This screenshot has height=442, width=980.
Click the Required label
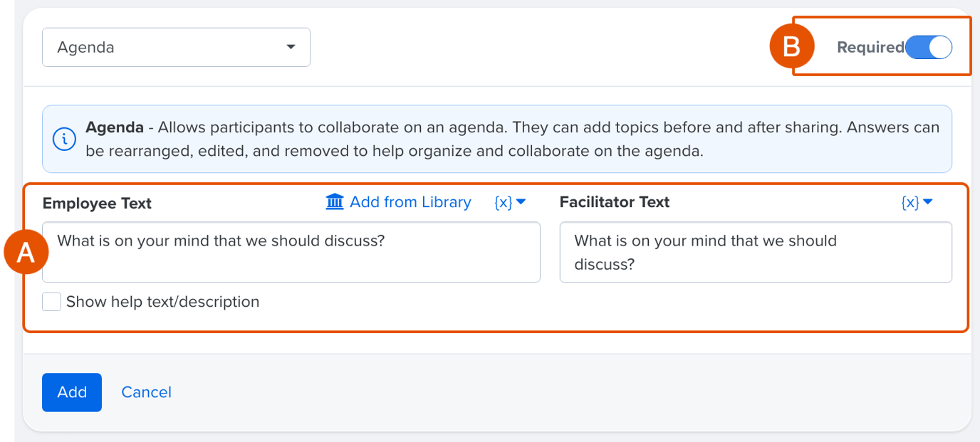click(870, 48)
